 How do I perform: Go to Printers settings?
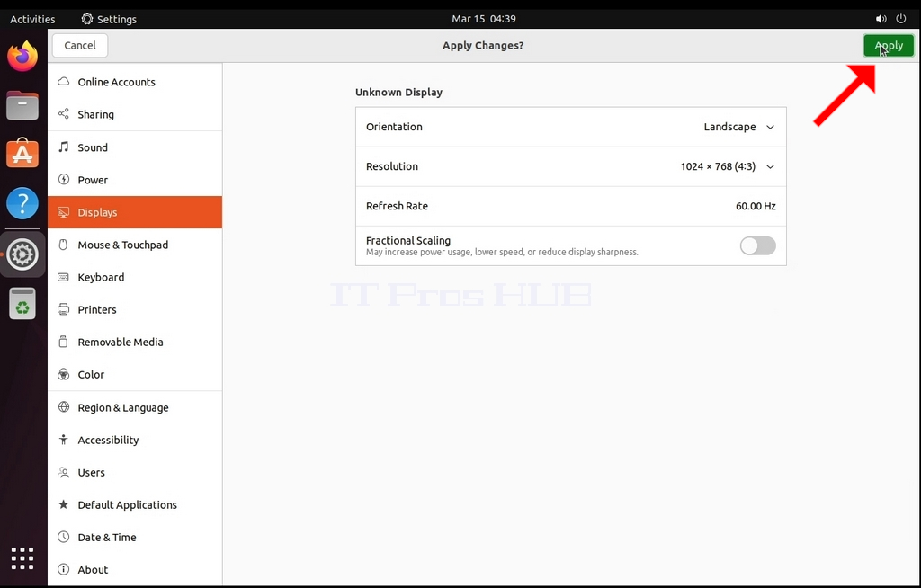[x=135, y=309]
